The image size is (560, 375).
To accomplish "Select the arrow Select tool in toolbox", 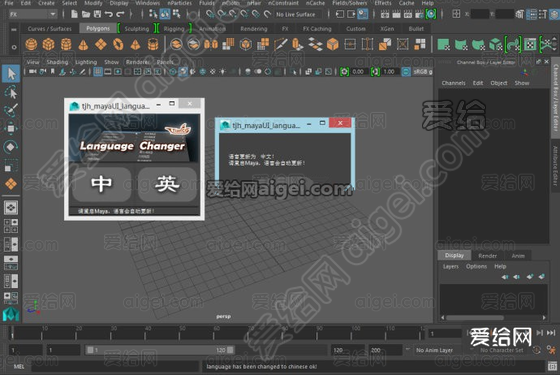I will (11, 74).
